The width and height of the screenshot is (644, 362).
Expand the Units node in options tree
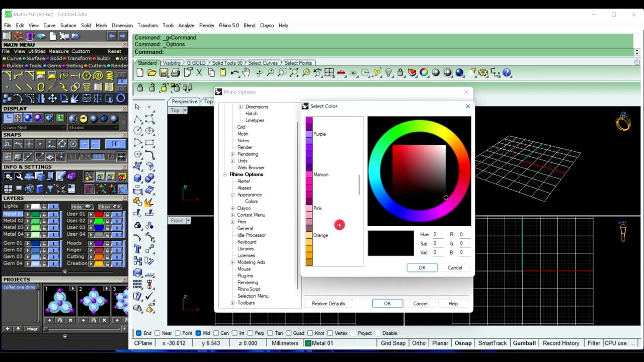click(232, 161)
